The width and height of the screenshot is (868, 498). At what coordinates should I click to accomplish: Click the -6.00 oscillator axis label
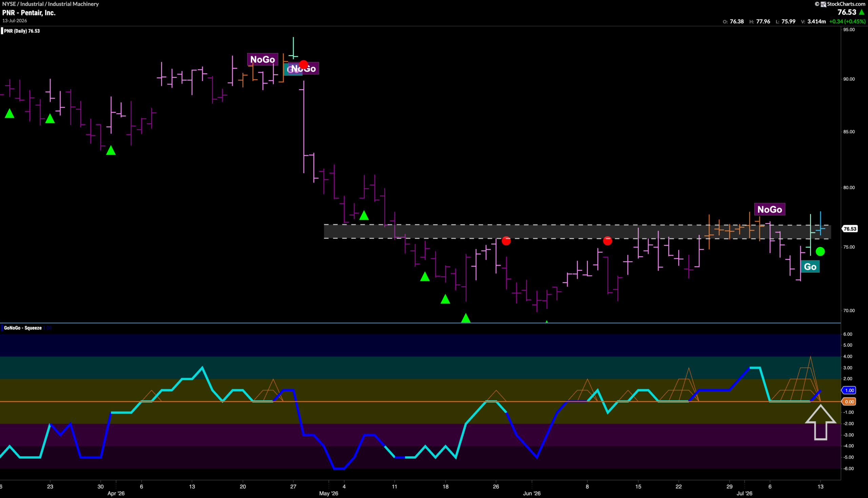(x=848, y=469)
